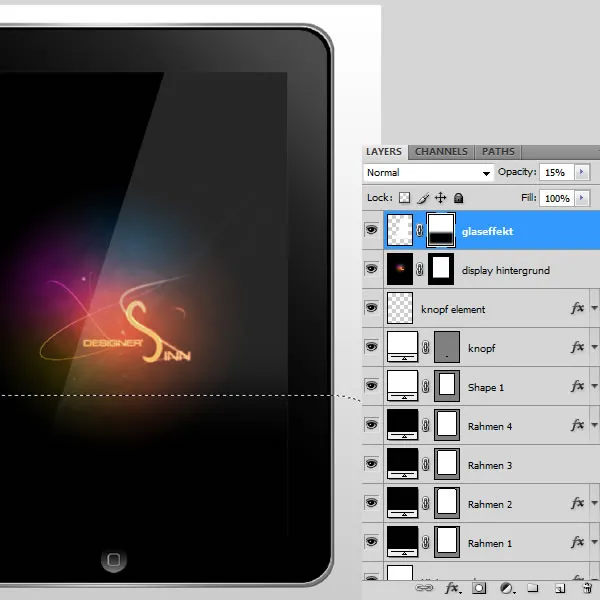Switch to the Layers tab
The height and width of the screenshot is (600, 600).
[x=384, y=152]
